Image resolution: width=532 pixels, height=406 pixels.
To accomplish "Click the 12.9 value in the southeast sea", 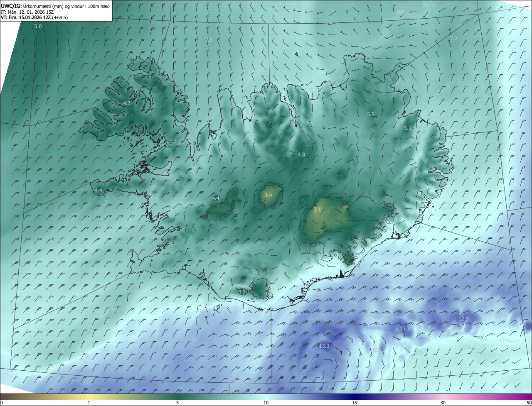I will [x=463, y=318].
